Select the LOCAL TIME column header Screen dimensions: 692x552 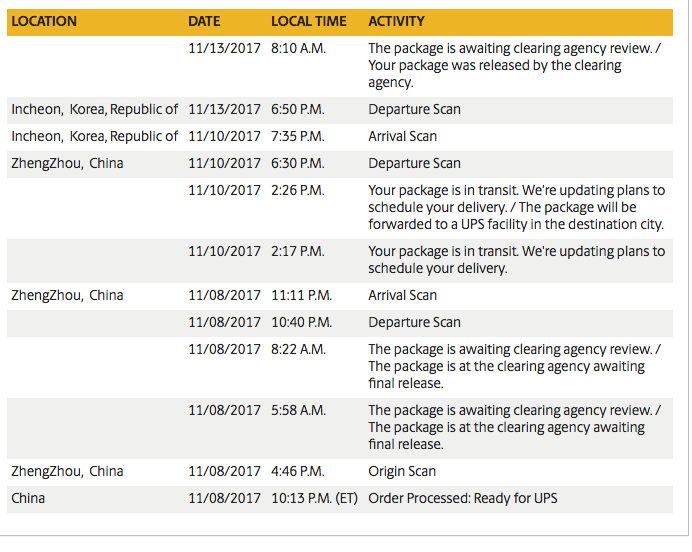click(x=309, y=21)
